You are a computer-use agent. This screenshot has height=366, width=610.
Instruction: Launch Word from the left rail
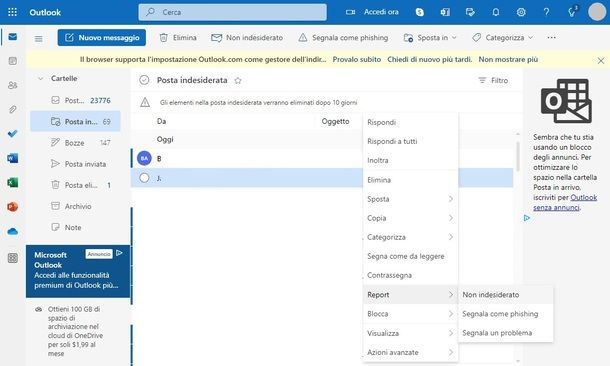[12, 158]
